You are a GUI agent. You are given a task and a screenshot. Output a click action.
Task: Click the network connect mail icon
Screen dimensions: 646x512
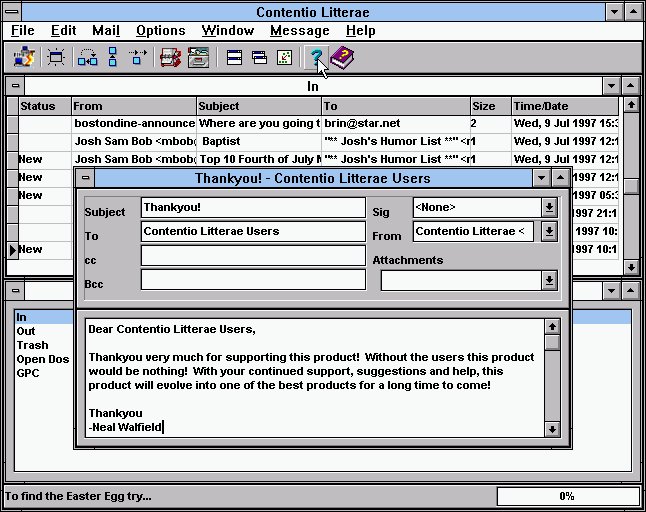[x=24, y=57]
